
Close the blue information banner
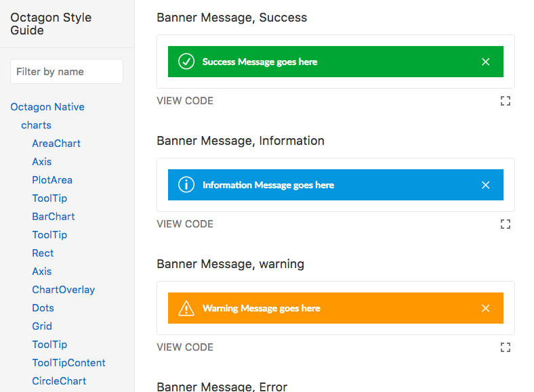(x=485, y=185)
